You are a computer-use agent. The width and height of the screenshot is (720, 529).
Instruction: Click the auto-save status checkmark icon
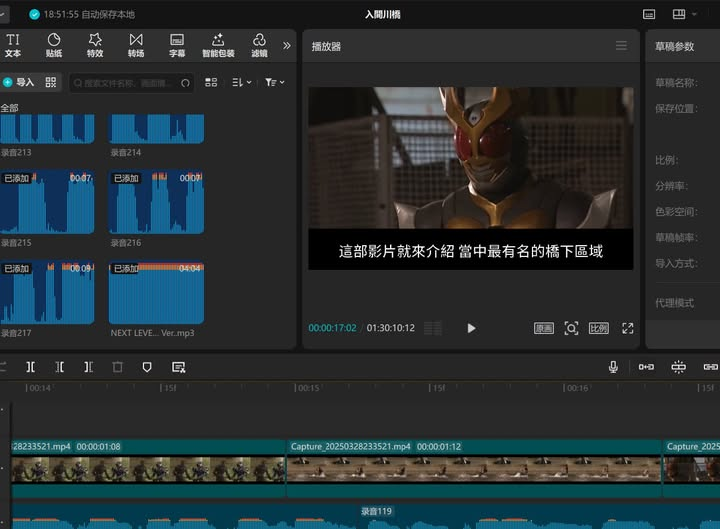(34, 14)
